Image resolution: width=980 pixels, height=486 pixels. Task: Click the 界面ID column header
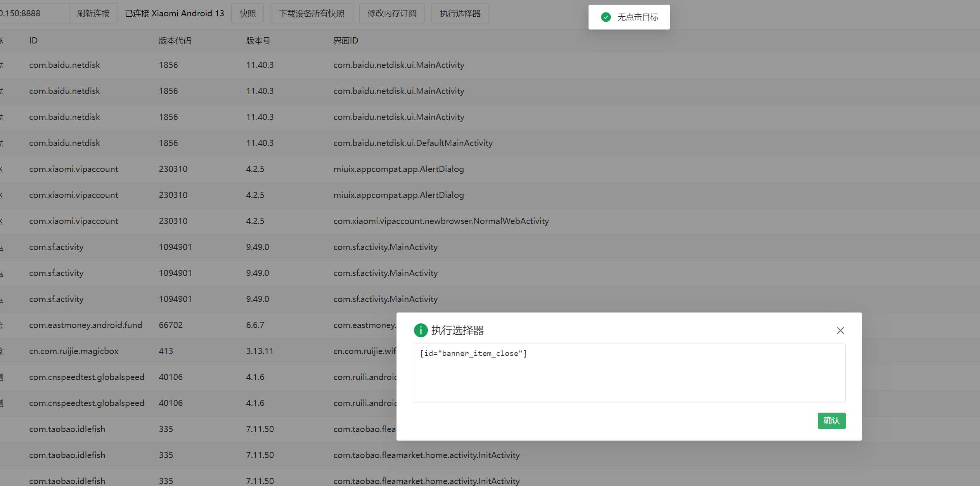coord(346,40)
